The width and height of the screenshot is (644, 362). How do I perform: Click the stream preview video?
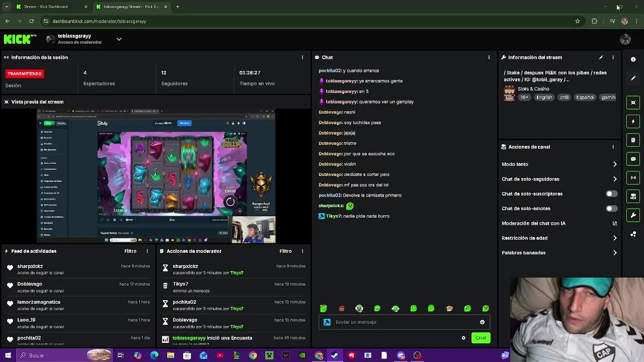(156, 176)
